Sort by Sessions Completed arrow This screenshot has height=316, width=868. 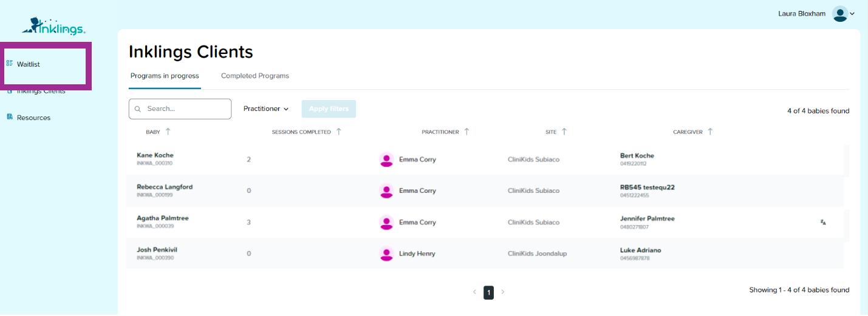(339, 132)
